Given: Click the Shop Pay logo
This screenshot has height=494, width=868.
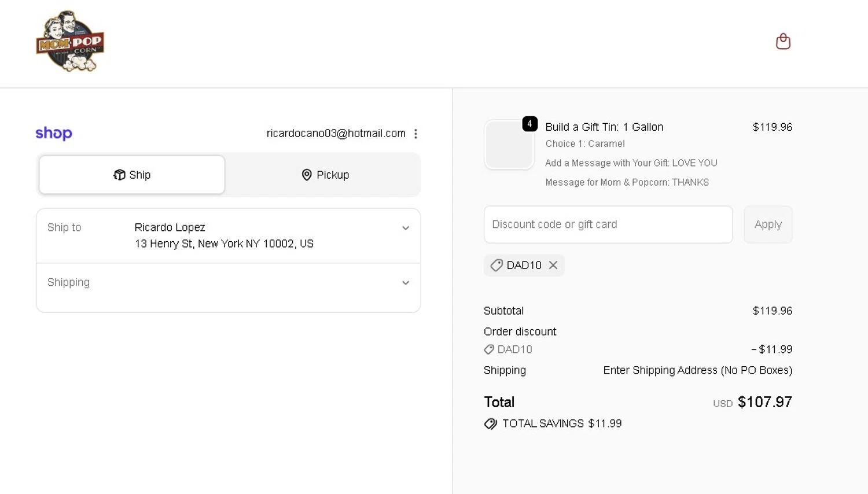Looking at the screenshot, I should (54, 133).
